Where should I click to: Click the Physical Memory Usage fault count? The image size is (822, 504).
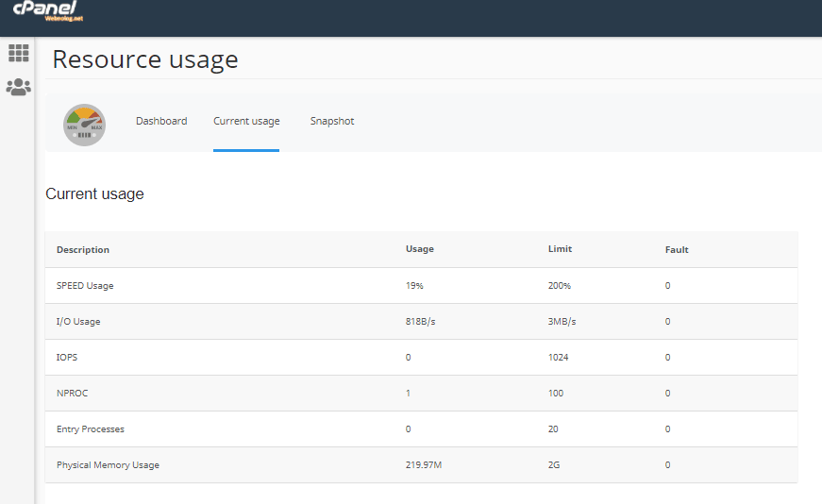coord(668,465)
